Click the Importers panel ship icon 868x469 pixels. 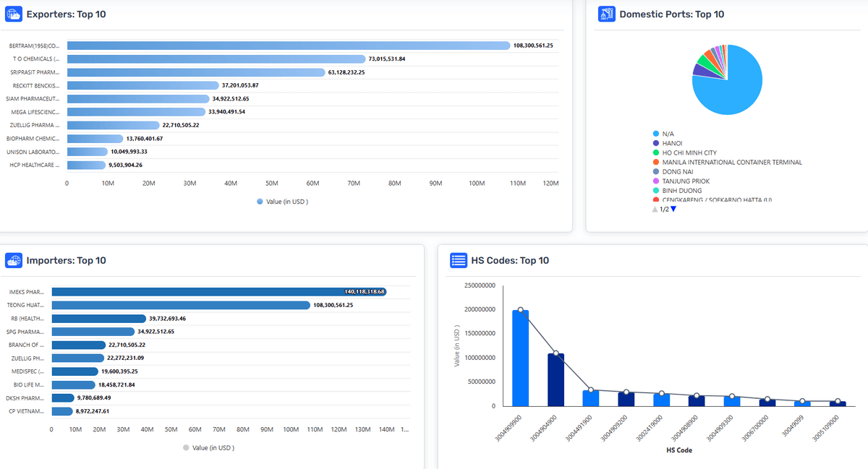(14, 260)
